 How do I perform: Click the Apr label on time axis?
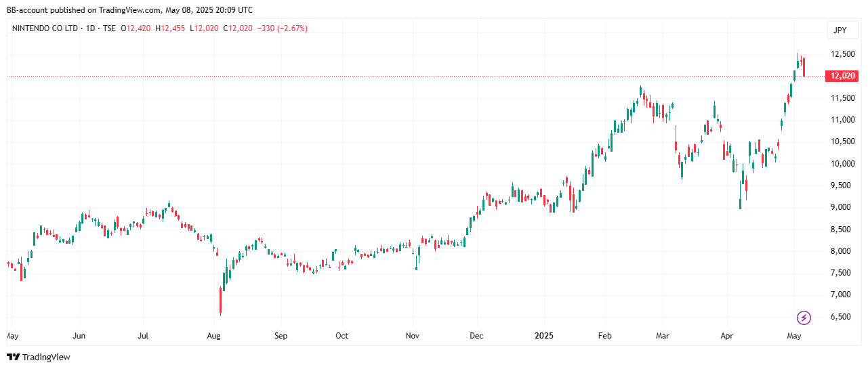tap(727, 336)
